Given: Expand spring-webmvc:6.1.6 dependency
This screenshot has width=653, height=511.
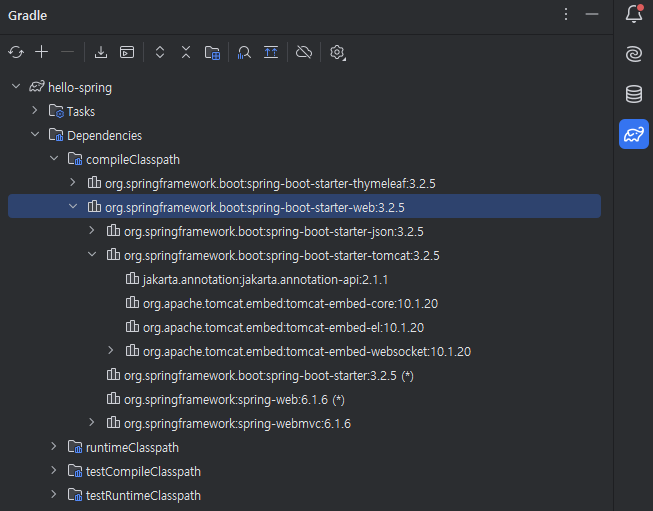Looking at the screenshot, I should (92, 422).
